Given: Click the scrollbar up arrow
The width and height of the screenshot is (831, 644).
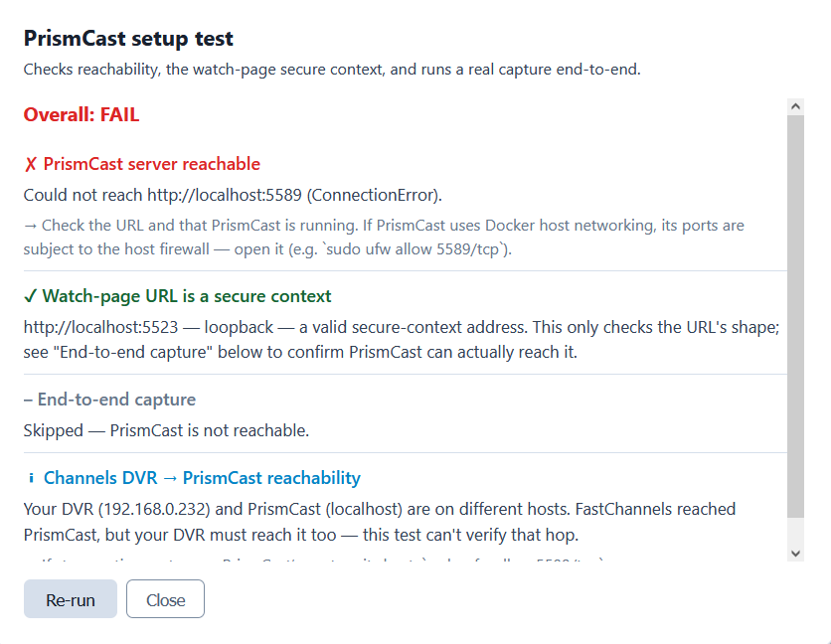Looking at the screenshot, I should (x=795, y=106).
